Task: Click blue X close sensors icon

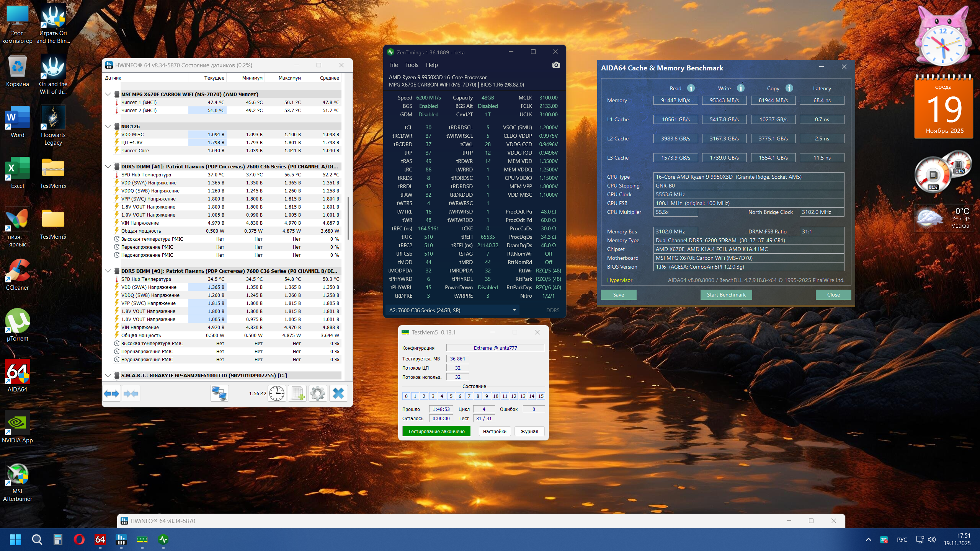Action: tap(338, 393)
